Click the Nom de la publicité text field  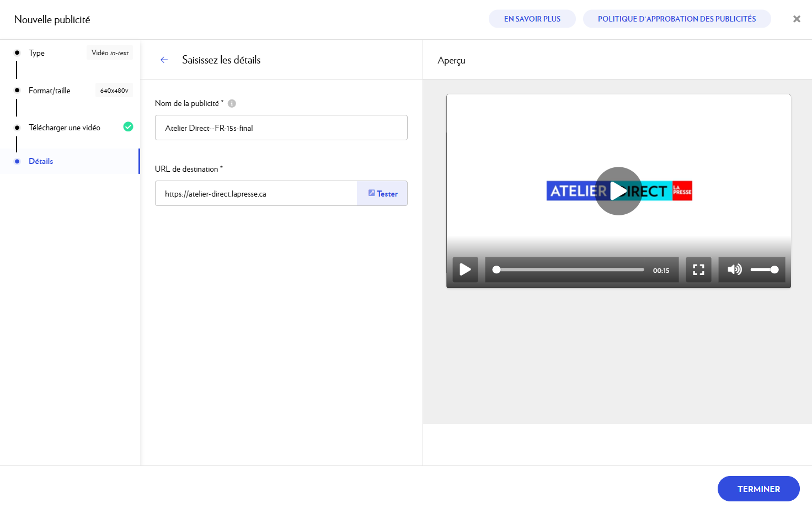(281, 128)
